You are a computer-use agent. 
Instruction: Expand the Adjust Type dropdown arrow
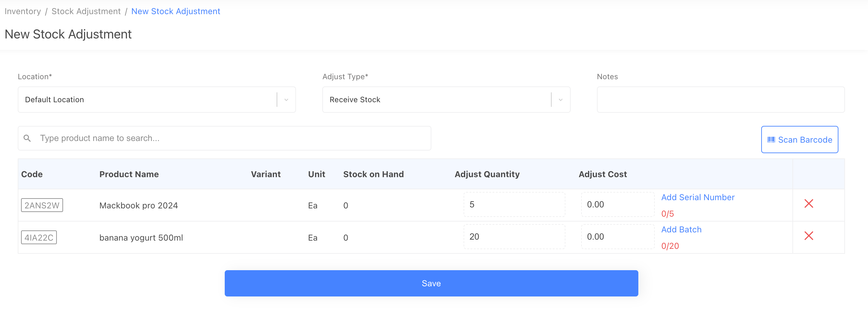pos(560,100)
